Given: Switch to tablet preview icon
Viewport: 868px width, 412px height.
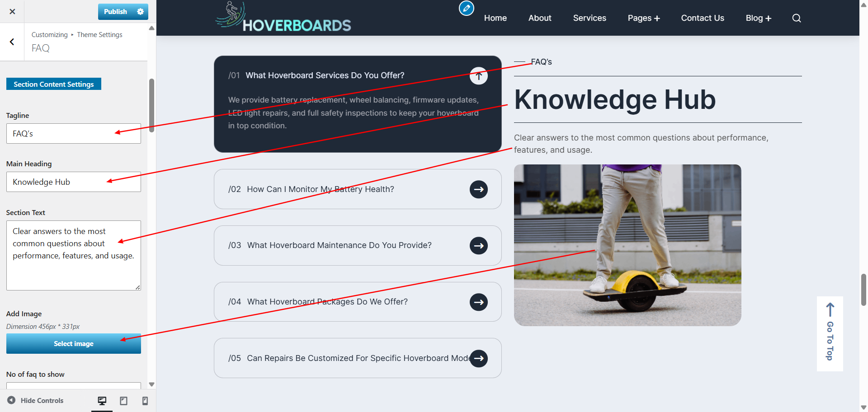Looking at the screenshot, I should pyautogui.click(x=123, y=401).
